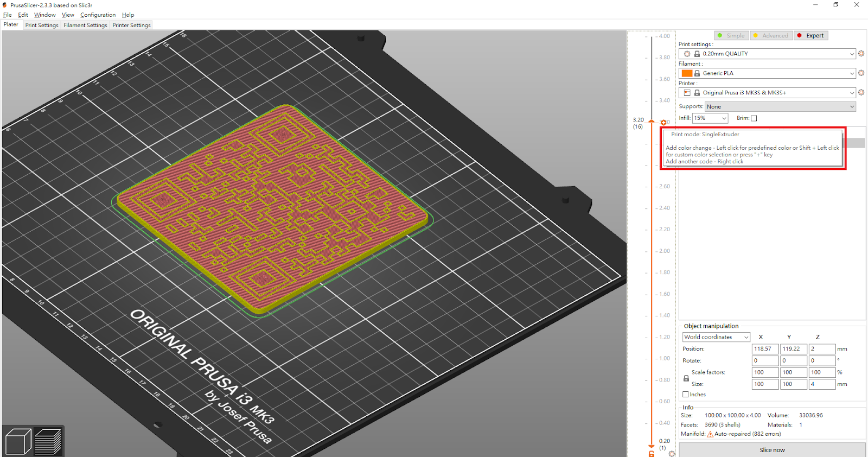The image size is (868, 457).
Task: Click the printer preset icon inside Printer combo
Action: click(x=687, y=93)
